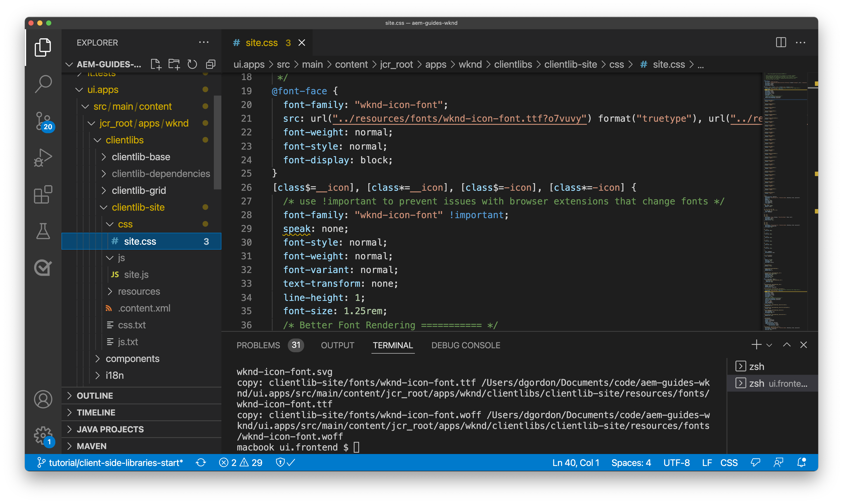
Task: Click New File icon in explorer header
Action: [156, 64]
